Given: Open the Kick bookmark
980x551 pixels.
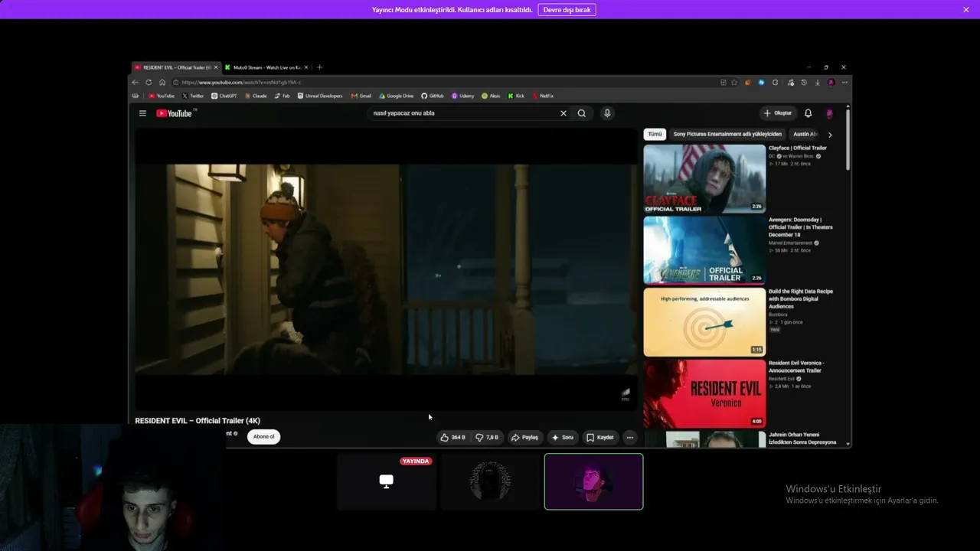Looking at the screenshot, I should click(517, 96).
